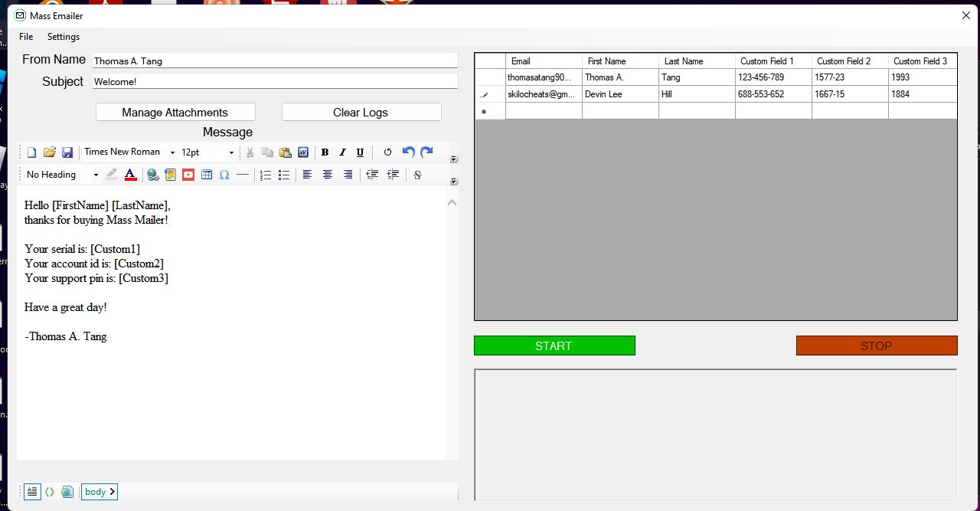980x511 pixels.
Task: Toggle strikethrough formatting
Action: 417,175
